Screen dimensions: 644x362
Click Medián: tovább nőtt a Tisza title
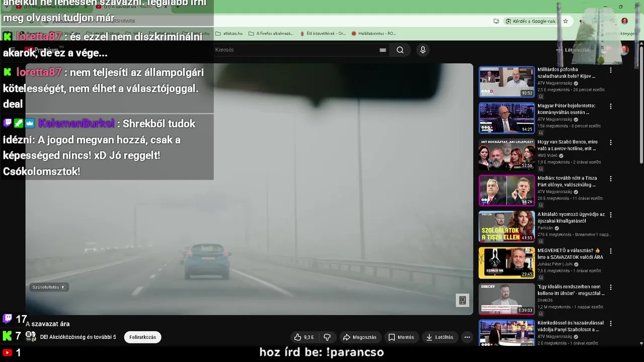[x=567, y=182]
